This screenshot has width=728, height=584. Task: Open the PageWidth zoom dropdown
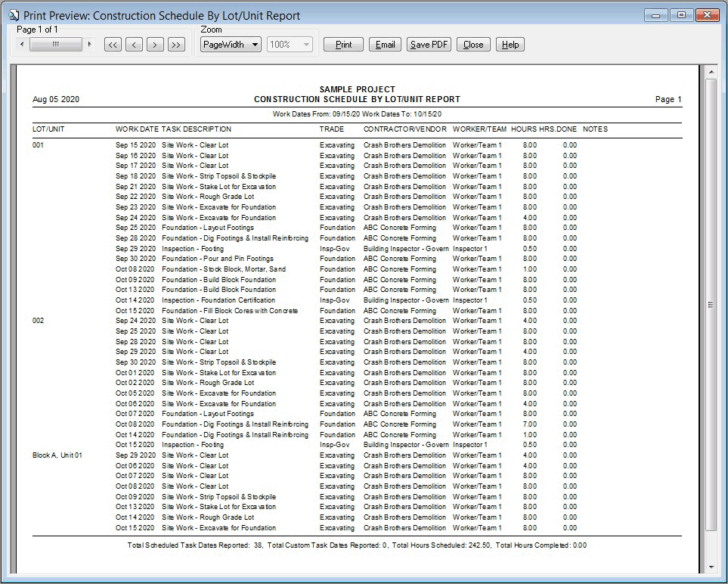point(231,45)
